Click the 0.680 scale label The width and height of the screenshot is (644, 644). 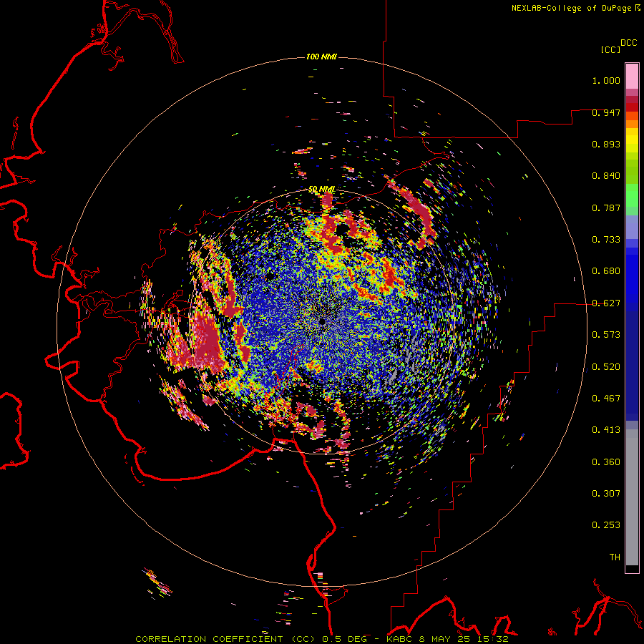pyautogui.click(x=606, y=271)
